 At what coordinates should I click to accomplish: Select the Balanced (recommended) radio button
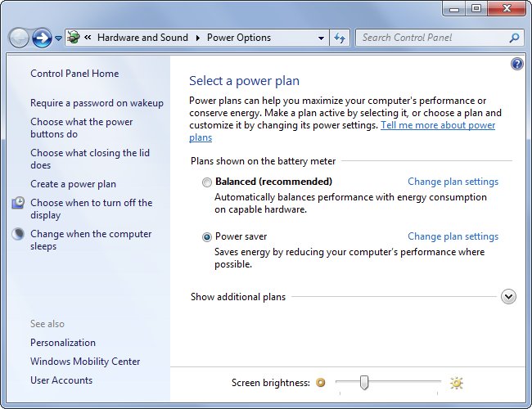206,182
